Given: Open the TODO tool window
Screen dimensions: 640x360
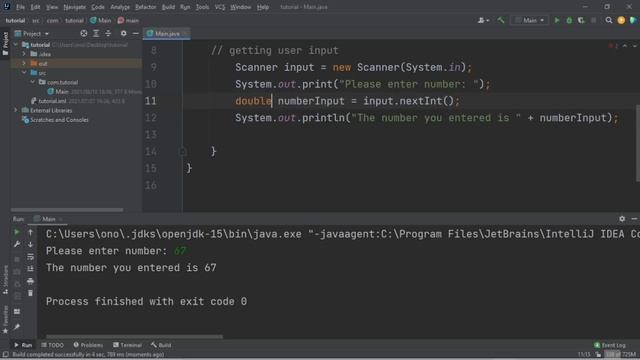Looking at the screenshot, I should [x=52, y=345].
